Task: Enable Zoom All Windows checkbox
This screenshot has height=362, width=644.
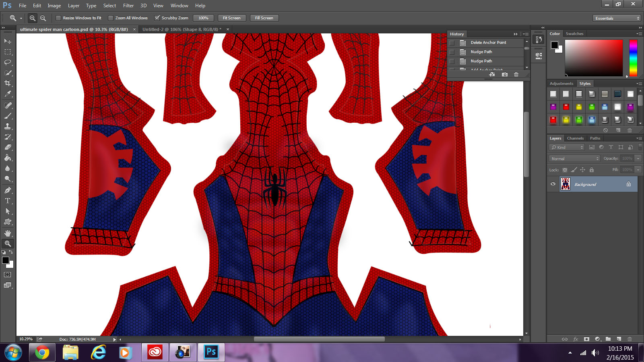Action: 111,18
